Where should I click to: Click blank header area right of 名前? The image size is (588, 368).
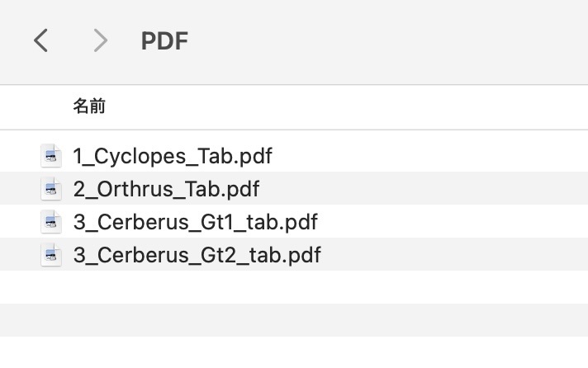pos(347,106)
